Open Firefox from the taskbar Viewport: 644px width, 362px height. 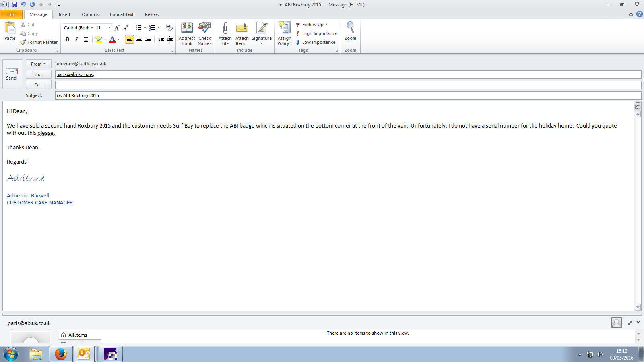point(61,354)
